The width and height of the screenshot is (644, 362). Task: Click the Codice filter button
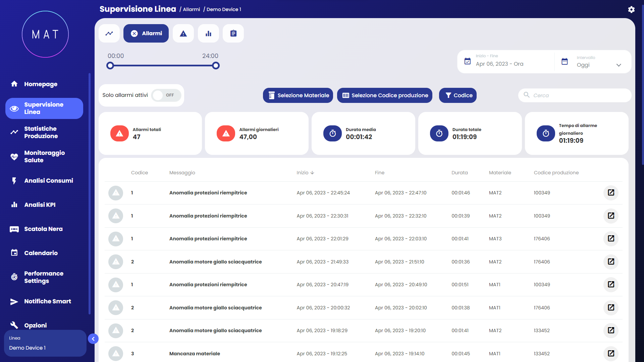tap(458, 96)
